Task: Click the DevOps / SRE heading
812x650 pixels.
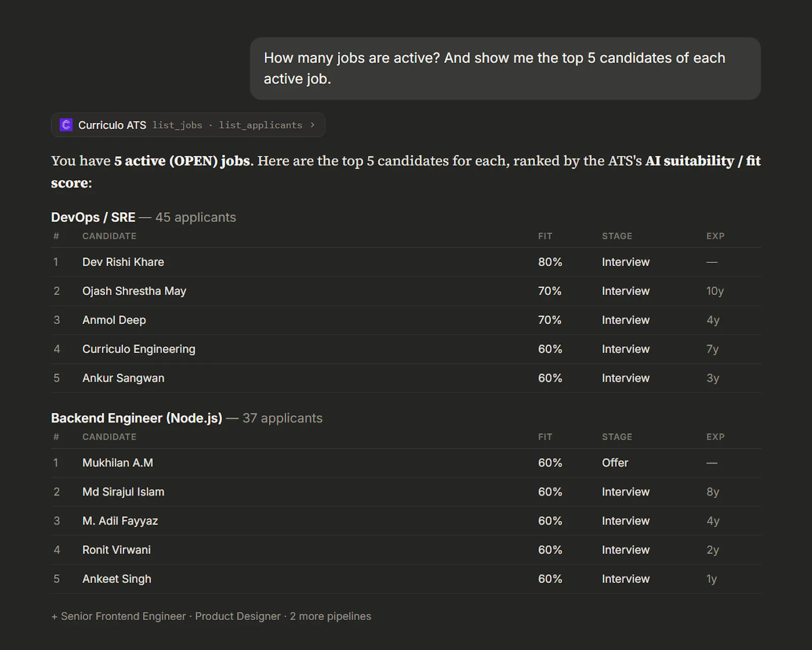Action: (x=93, y=217)
